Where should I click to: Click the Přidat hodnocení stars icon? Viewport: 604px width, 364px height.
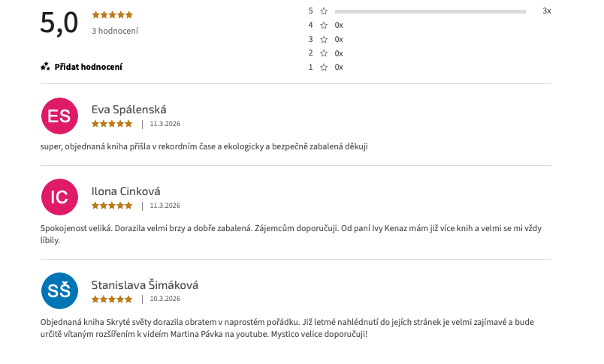coord(45,67)
